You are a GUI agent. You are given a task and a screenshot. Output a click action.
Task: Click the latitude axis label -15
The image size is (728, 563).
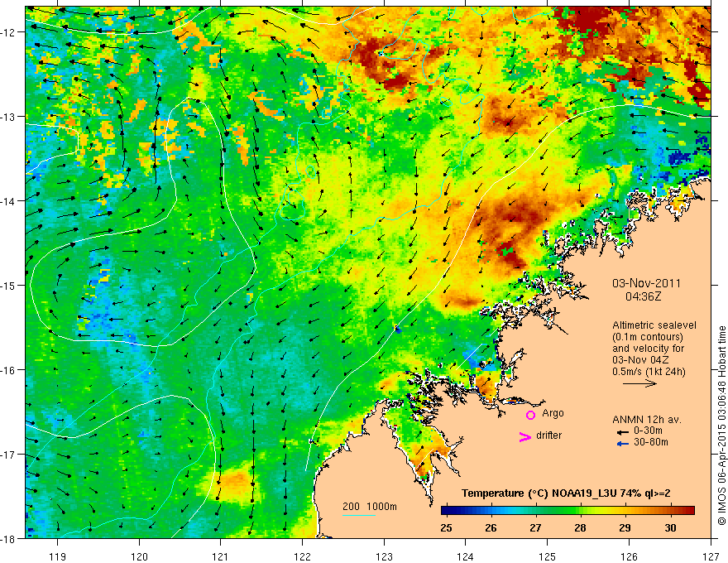point(8,286)
